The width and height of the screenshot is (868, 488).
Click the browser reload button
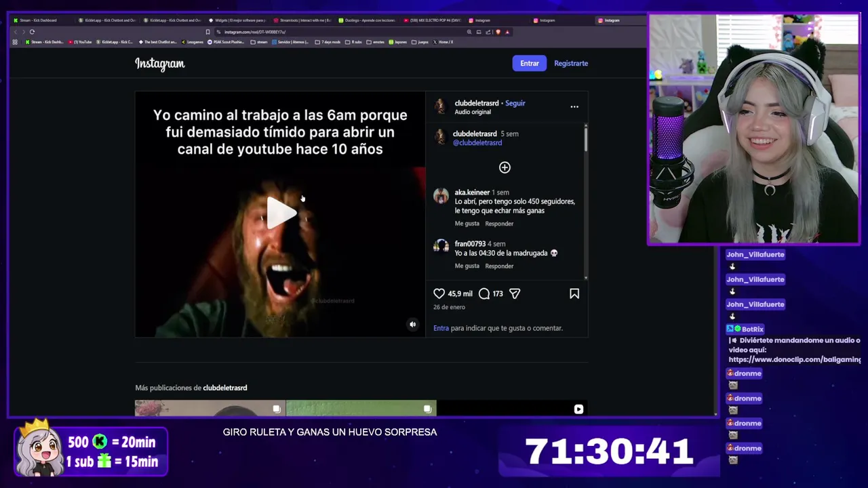[x=32, y=32]
